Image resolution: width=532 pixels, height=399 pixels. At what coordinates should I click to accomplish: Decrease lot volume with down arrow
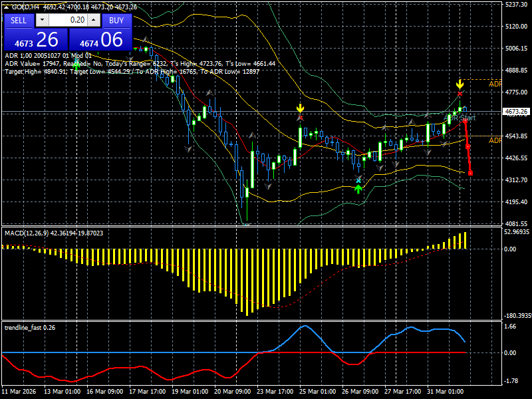click(43, 20)
